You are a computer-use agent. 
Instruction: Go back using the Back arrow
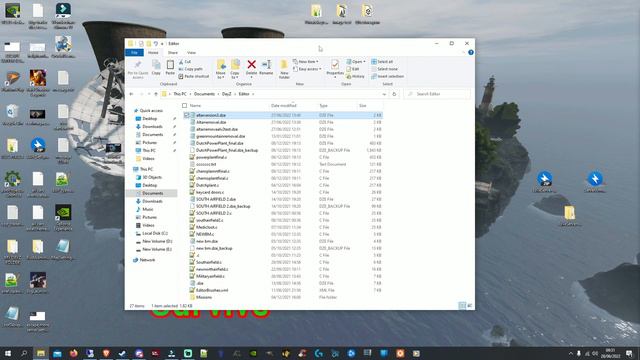131,94
